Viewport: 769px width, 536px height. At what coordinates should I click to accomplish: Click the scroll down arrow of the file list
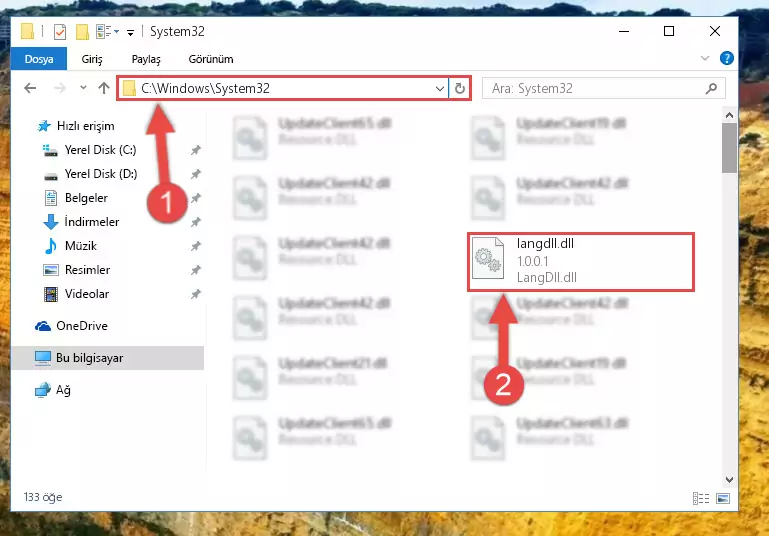729,480
